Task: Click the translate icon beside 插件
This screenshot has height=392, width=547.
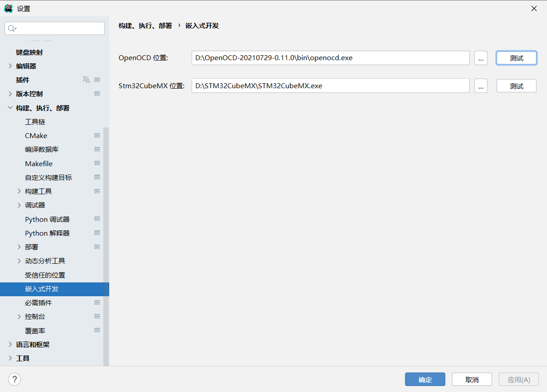Action: 86,80
